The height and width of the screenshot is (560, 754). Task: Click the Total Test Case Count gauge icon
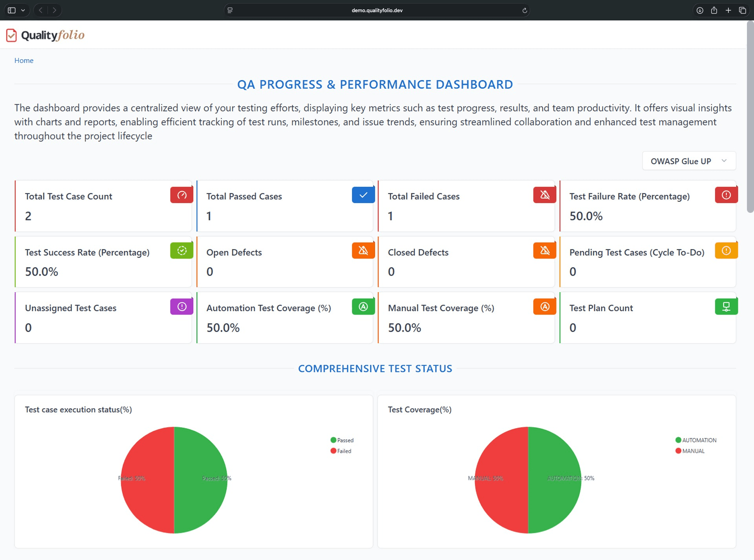[x=181, y=195]
